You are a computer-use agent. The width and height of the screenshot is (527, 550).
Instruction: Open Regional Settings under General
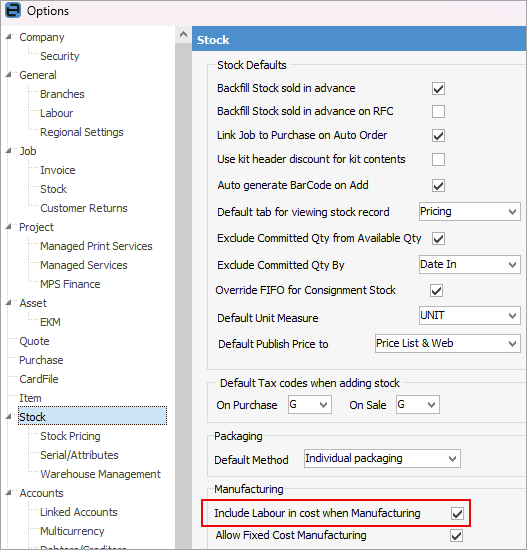click(x=82, y=132)
